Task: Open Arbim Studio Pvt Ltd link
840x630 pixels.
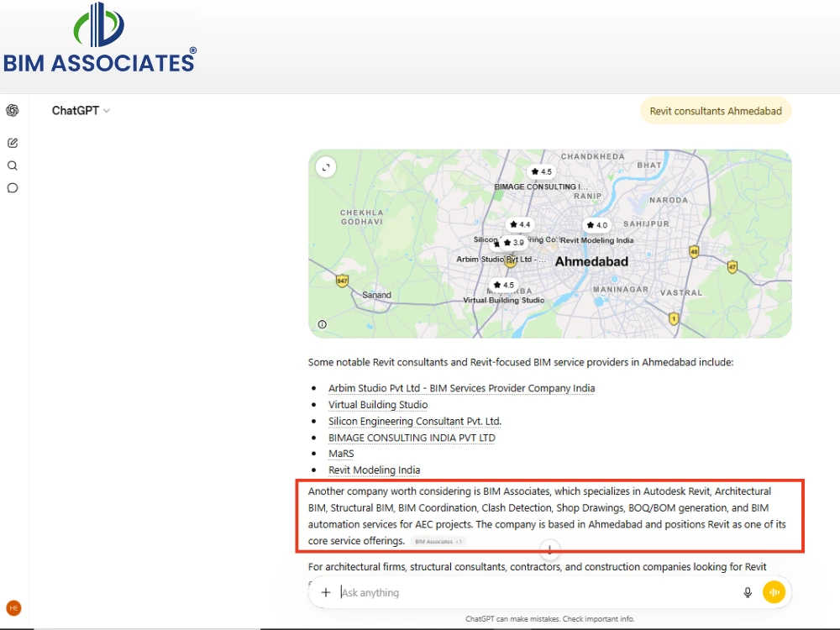Action: [x=461, y=388]
